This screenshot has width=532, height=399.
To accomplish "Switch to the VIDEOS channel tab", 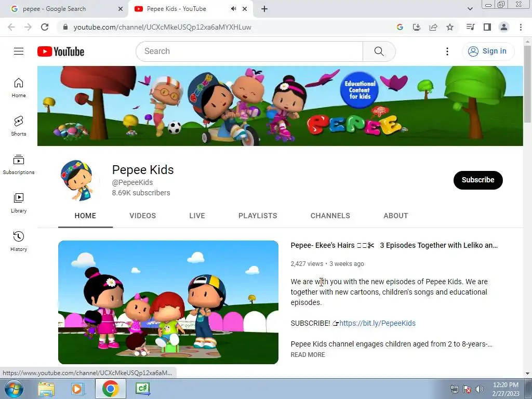I will pyautogui.click(x=142, y=216).
